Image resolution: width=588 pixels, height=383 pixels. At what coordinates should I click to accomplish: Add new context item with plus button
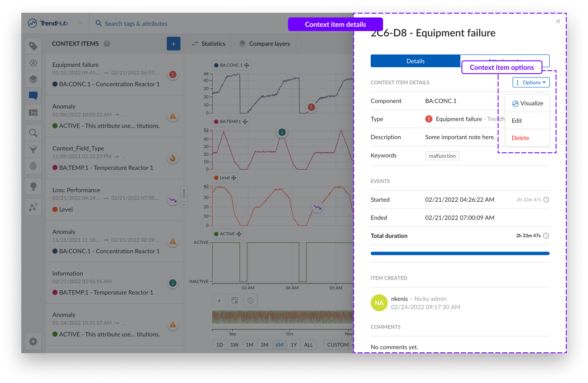pyautogui.click(x=173, y=44)
